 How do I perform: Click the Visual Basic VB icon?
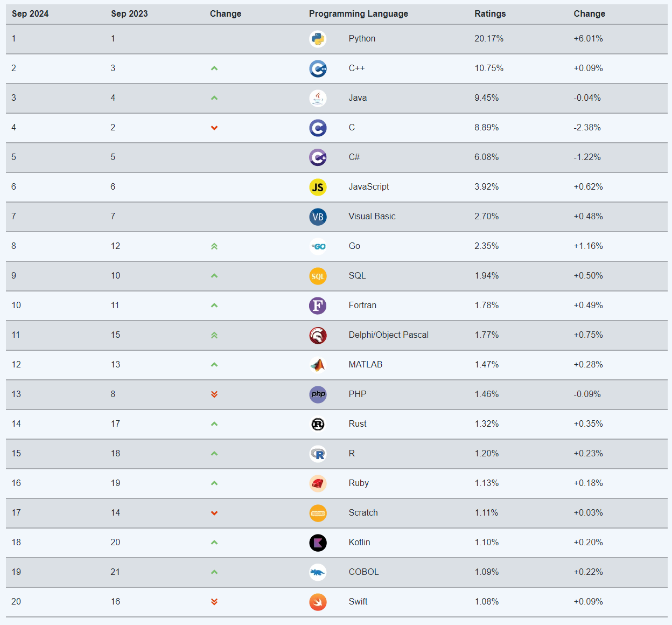click(x=318, y=217)
